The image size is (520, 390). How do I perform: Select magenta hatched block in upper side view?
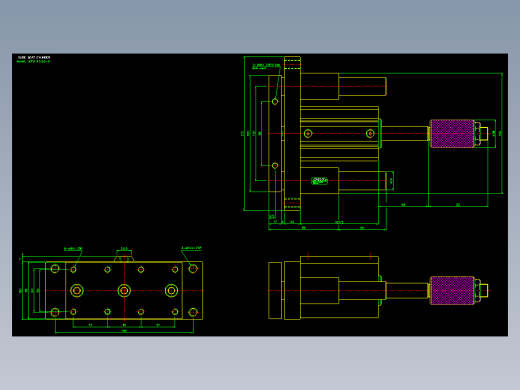click(452, 133)
